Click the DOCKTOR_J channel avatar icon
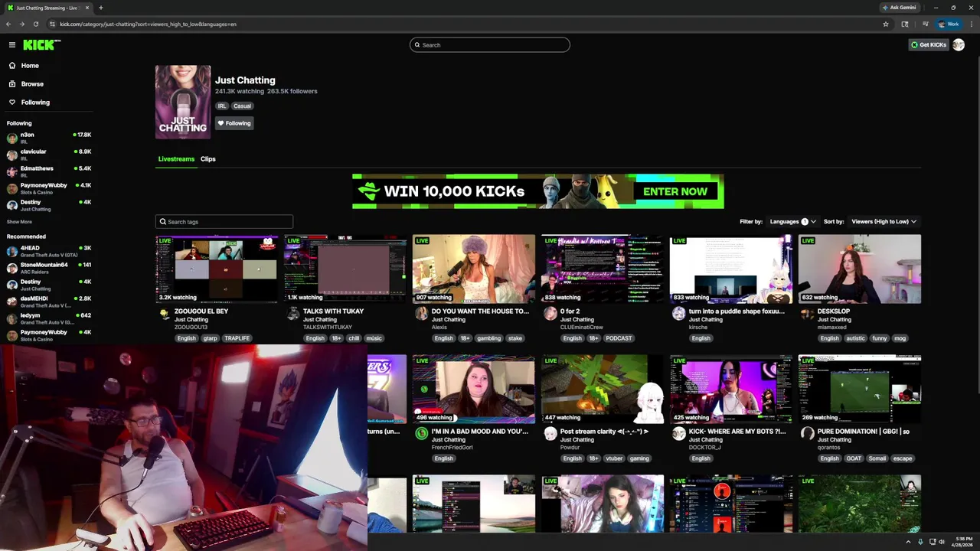 tap(678, 434)
